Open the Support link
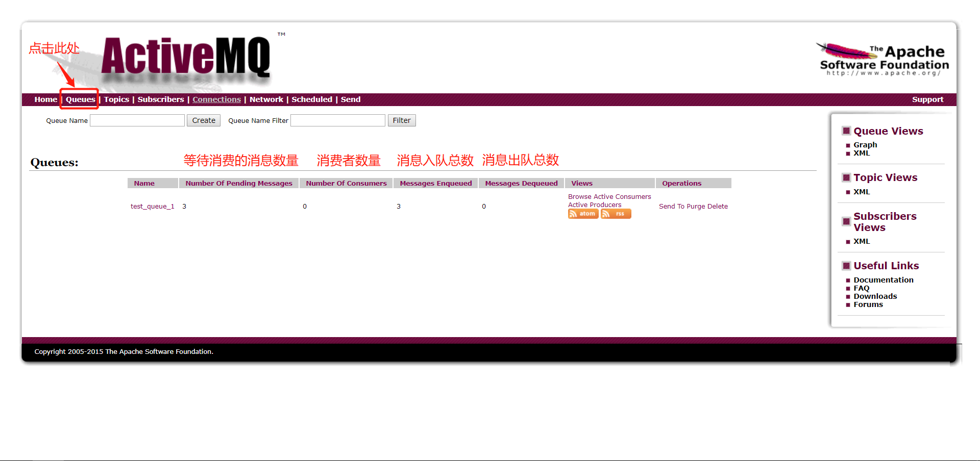The width and height of the screenshot is (980, 461). pyautogui.click(x=927, y=99)
